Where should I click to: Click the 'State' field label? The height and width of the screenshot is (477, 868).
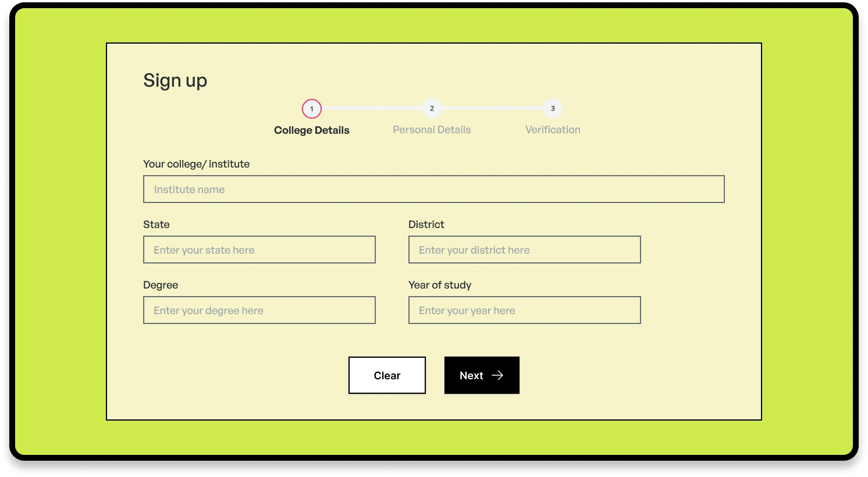coord(156,225)
